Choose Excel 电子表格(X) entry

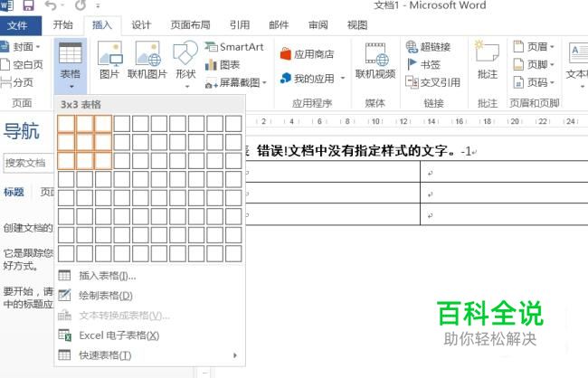150,335
